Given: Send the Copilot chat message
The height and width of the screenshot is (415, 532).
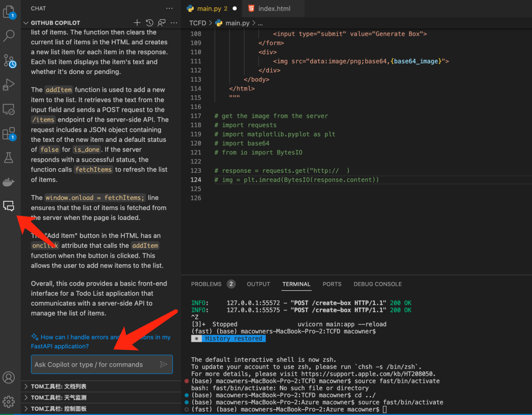Looking at the screenshot, I should (x=164, y=364).
